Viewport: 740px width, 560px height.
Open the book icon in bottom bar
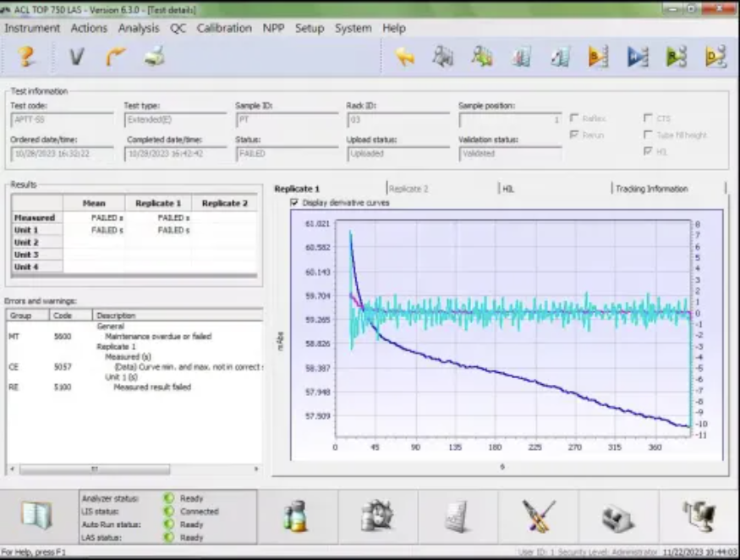point(37,515)
